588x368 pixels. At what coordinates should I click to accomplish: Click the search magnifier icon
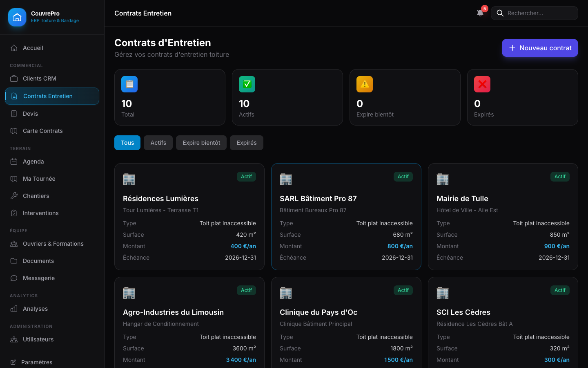(x=500, y=13)
